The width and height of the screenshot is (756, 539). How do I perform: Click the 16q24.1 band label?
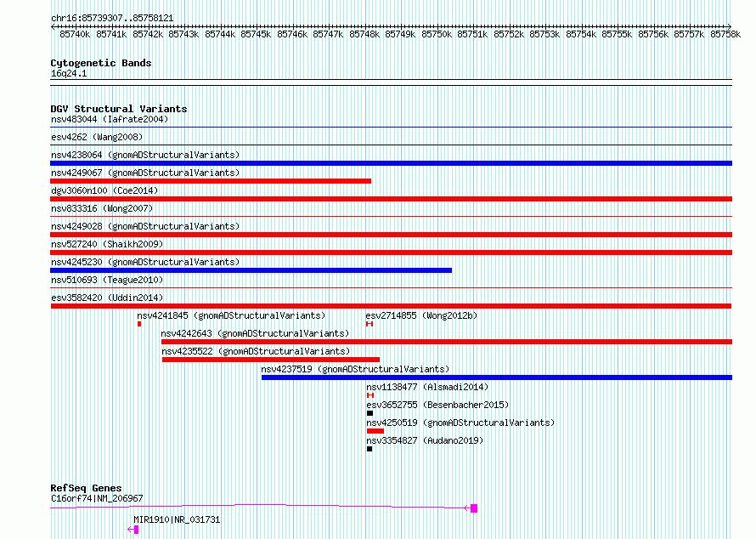point(69,73)
